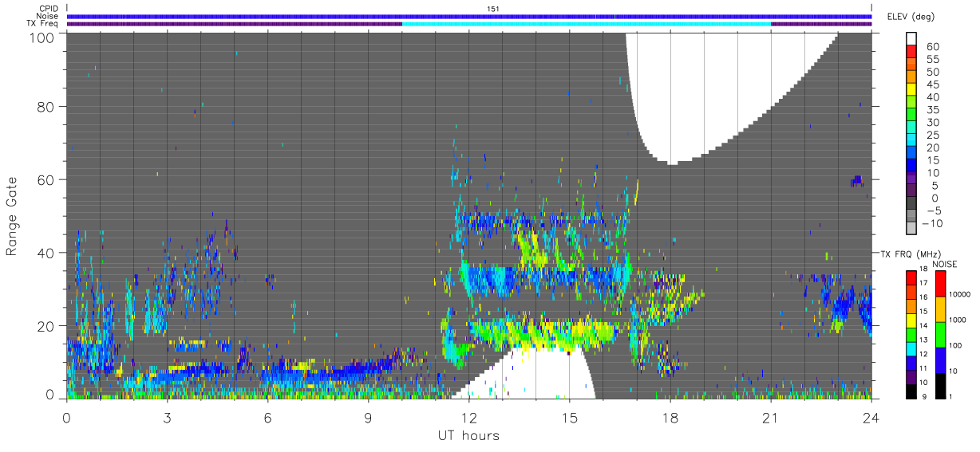Screen dimensions: 980x452
Task: Click the 55 tick label on ELEV colorbar
Action: 931,59
